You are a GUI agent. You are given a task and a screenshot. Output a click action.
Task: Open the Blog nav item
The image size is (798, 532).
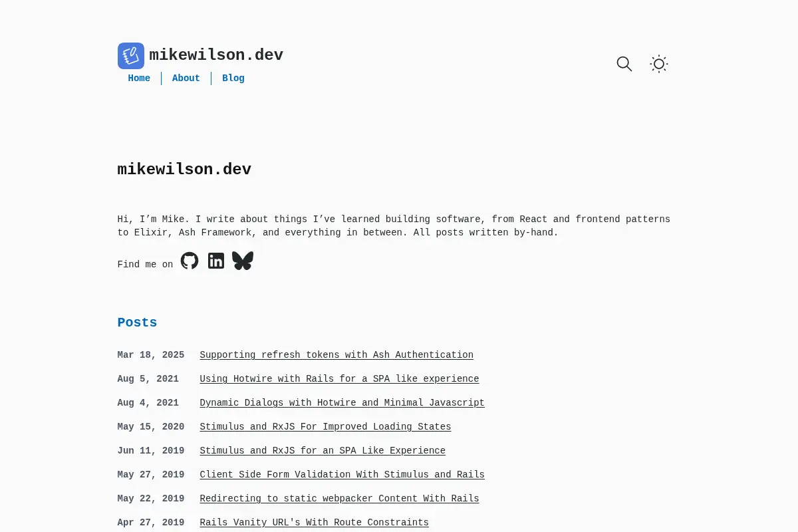[x=233, y=78]
